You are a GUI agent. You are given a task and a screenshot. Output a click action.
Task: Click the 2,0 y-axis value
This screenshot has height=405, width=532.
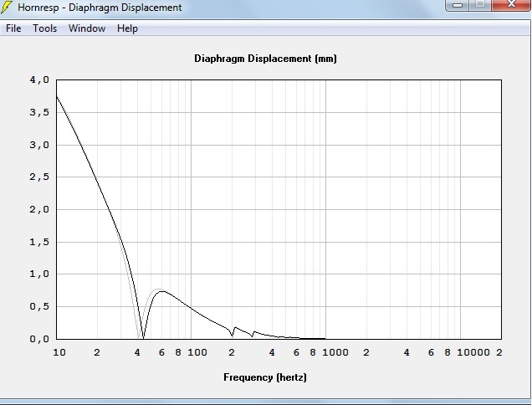click(39, 209)
